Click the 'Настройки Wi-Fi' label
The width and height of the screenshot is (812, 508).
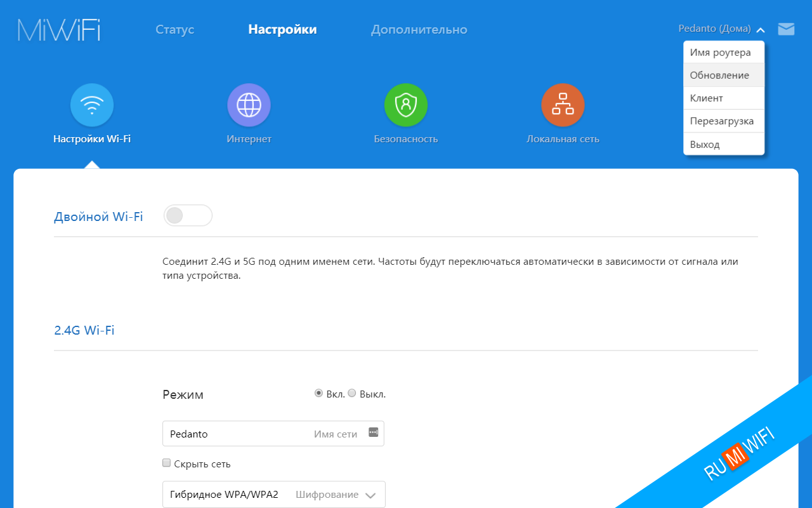(x=92, y=139)
